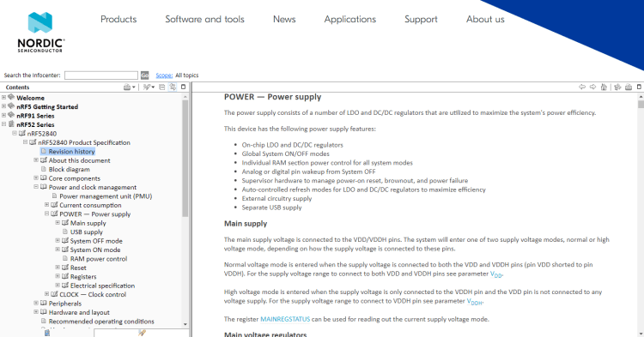Screen dimensions: 644x337
Task: Expand the nRF5 Getting Started node
Action: pos(3,106)
